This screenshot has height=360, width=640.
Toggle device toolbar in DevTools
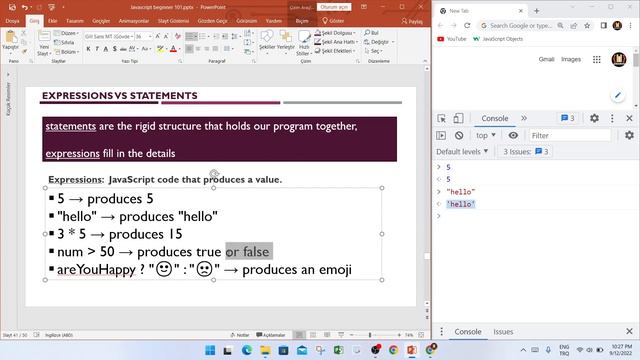point(458,118)
